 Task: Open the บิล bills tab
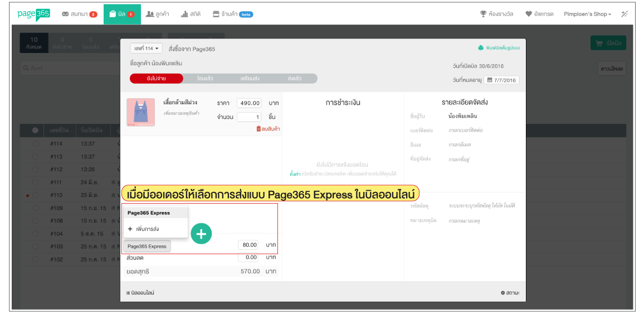(x=122, y=14)
